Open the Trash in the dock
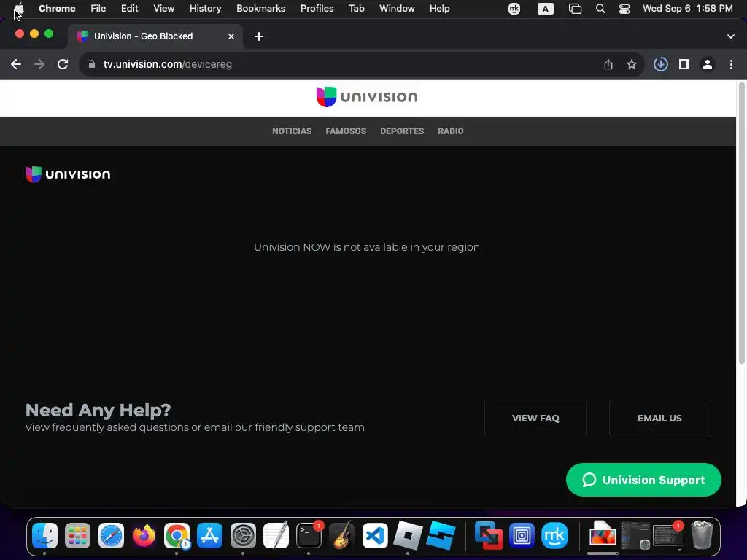 click(x=702, y=535)
